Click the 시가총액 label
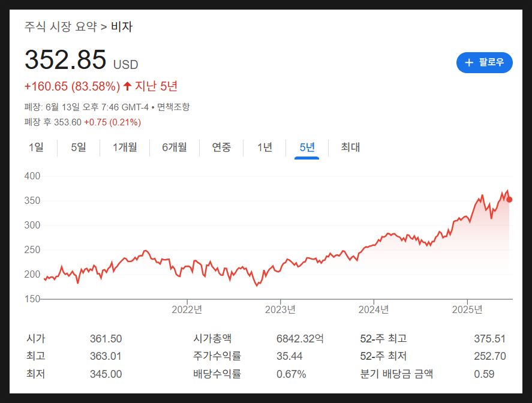Image resolution: width=532 pixels, height=403 pixels. click(212, 339)
